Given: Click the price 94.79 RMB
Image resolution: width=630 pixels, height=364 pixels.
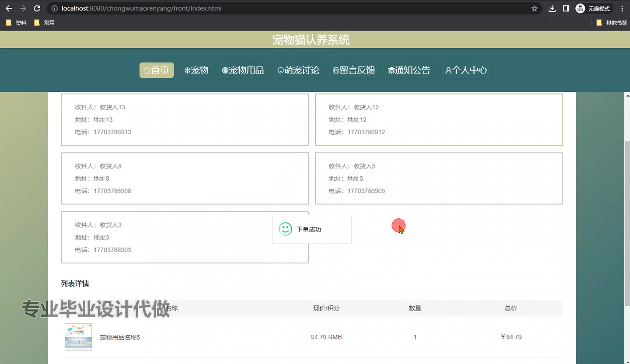Looking at the screenshot, I should point(326,337).
